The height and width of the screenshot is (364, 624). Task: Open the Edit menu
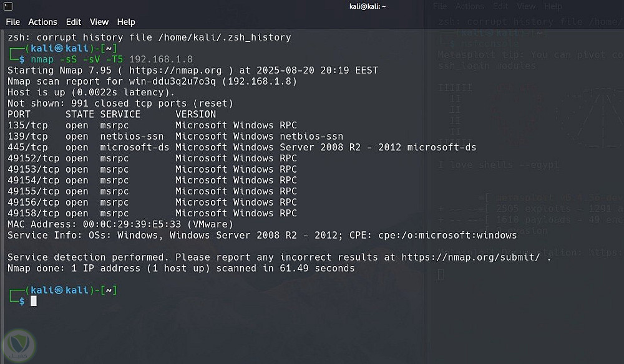coord(74,22)
